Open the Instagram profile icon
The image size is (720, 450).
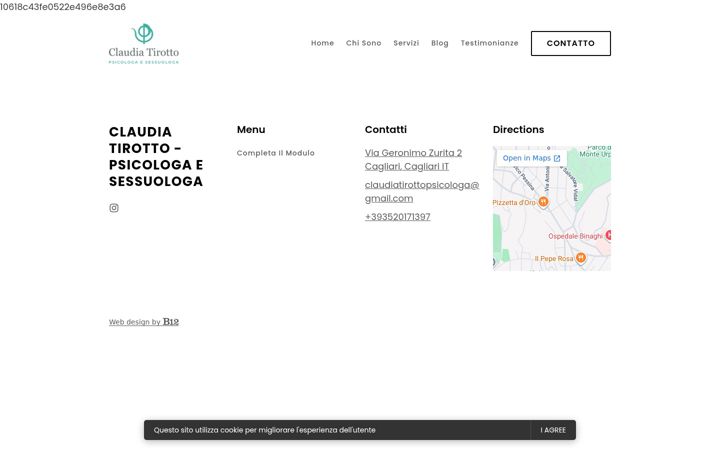pyautogui.click(x=114, y=208)
